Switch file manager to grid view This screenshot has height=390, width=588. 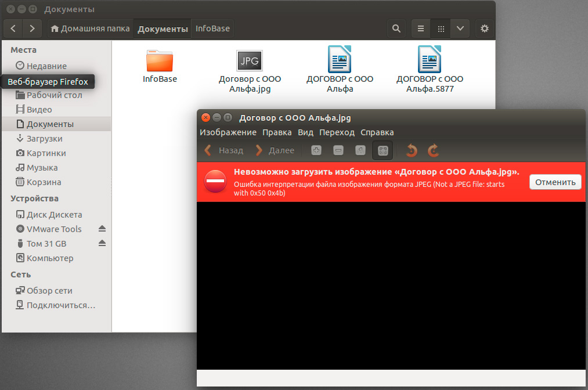point(441,28)
